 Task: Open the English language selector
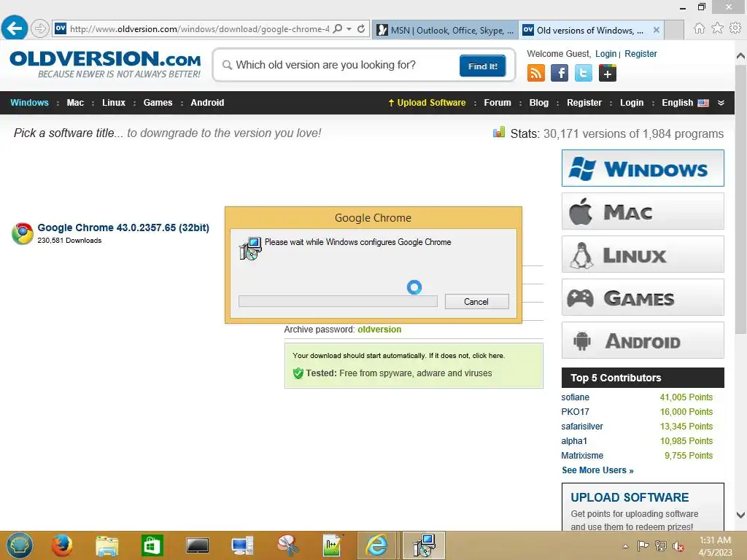point(685,103)
